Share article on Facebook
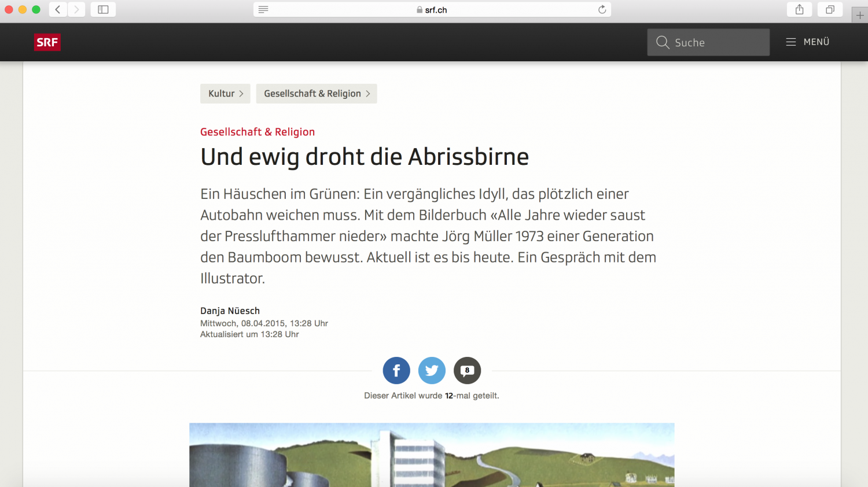 point(396,371)
